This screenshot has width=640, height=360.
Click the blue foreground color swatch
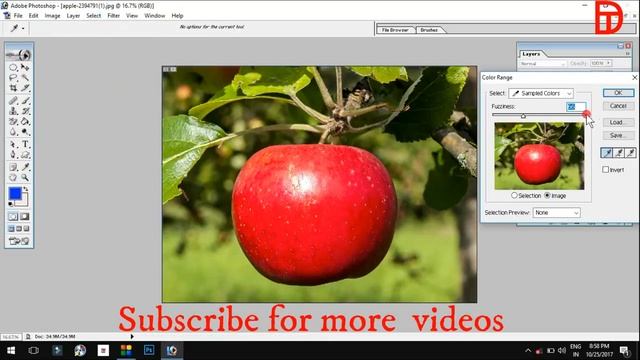pyautogui.click(x=15, y=193)
